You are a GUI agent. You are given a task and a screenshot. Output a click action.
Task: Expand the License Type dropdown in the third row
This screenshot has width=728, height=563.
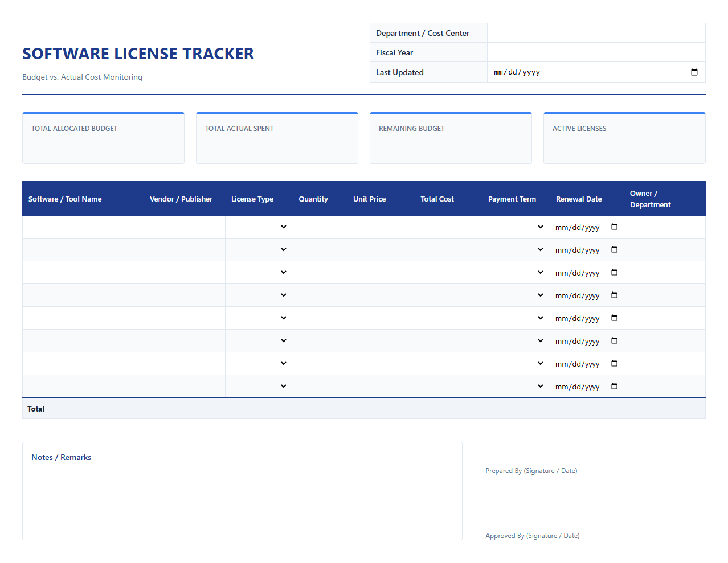tap(259, 273)
